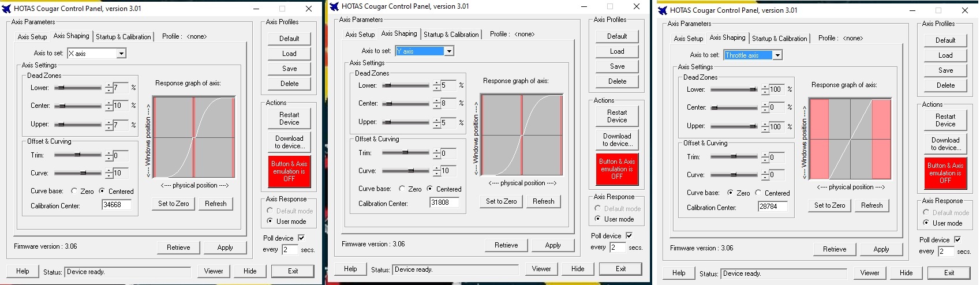The width and height of the screenshot is (980, 285).
Task: Click Trim slider in X axis window
Action: point(78,155)
